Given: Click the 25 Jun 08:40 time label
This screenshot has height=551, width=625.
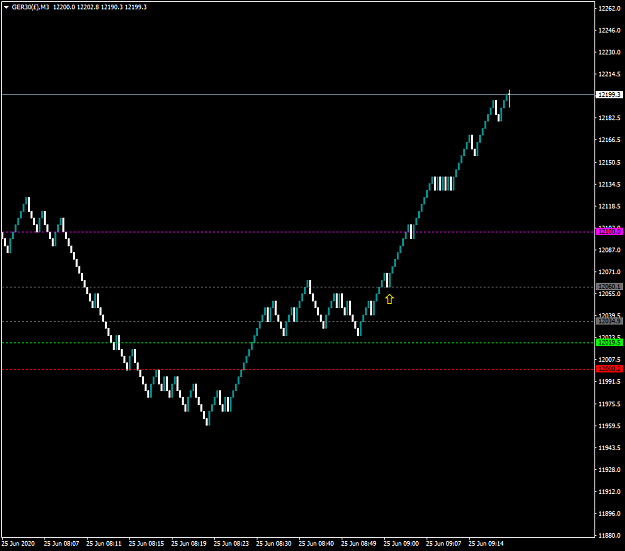Looking at the screenshot, I should tap(316, 543).
